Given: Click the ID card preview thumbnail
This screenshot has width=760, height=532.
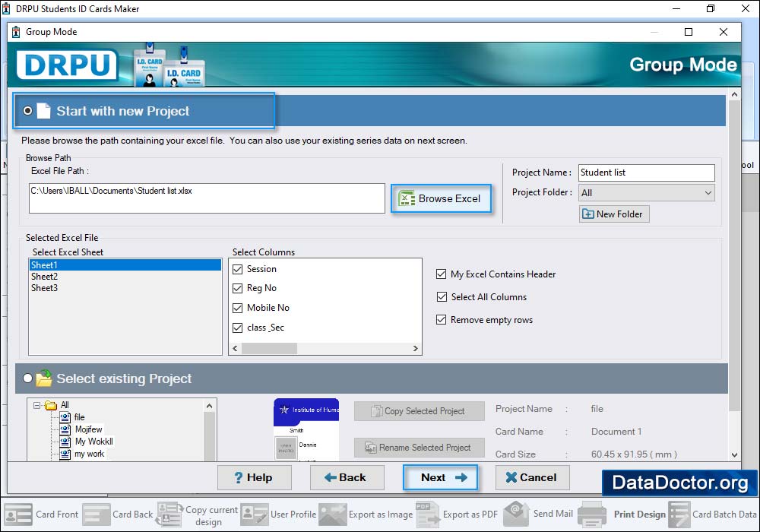Looking at the screenshot, I should pyautogui.click(x=306, y=429).
